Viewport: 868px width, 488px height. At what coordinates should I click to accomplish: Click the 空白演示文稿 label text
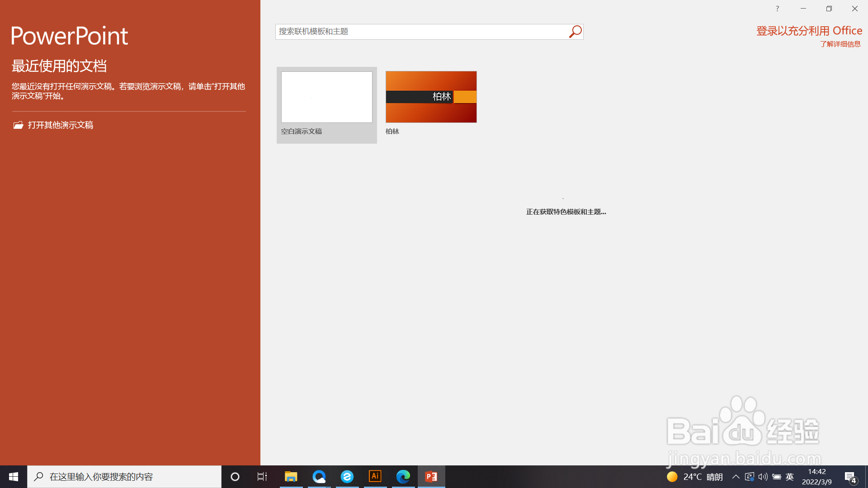(302, 131)
